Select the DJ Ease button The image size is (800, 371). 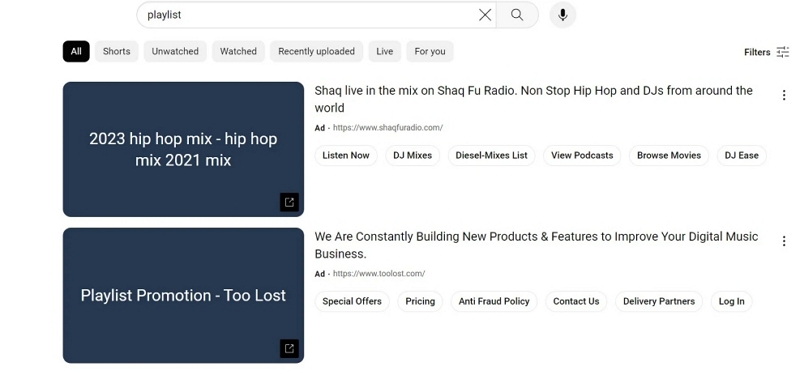point(741,156)
